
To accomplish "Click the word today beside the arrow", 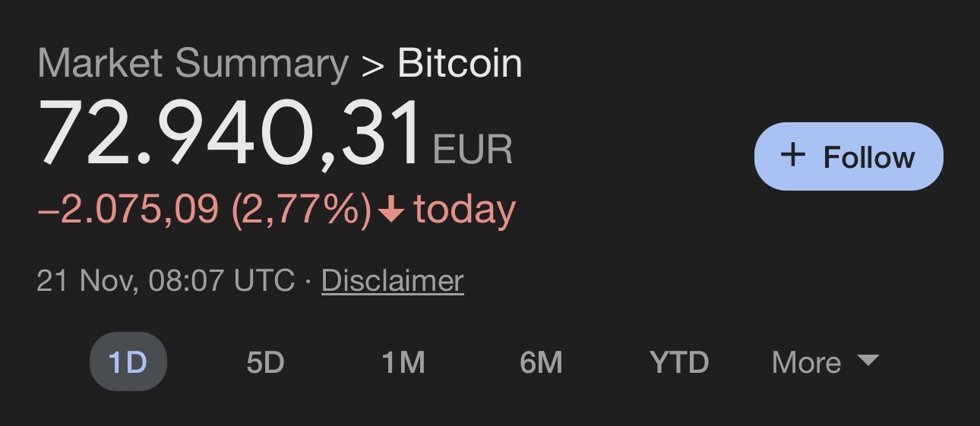I will (464, 210).
